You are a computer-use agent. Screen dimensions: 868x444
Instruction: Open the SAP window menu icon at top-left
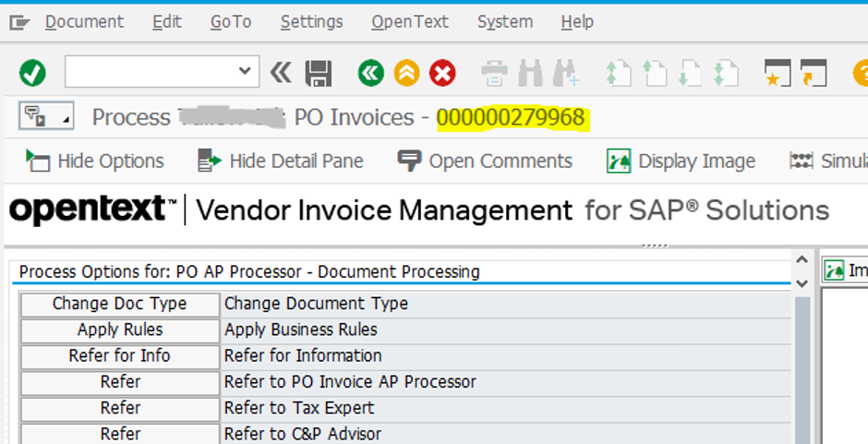tap(19, 22)
